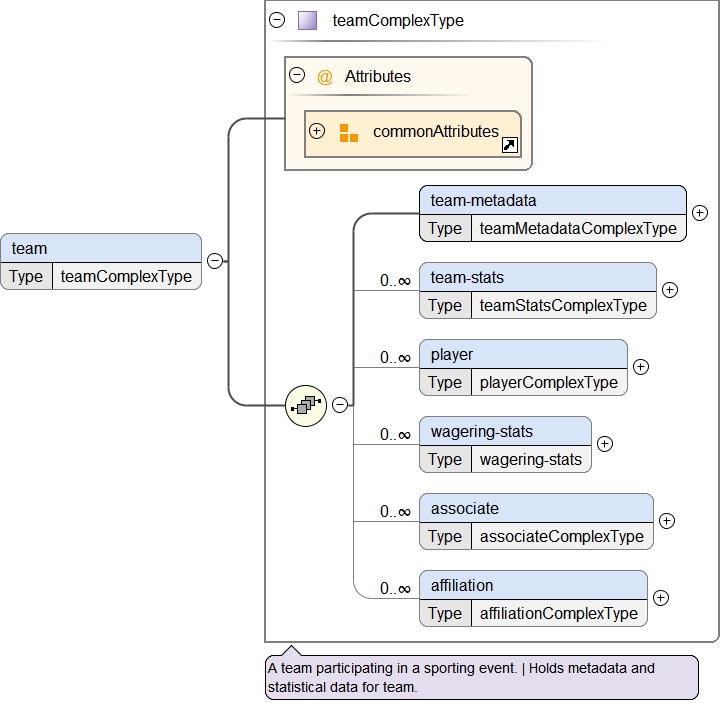Expand the affiliation element
Viewport: 721px width, 703px height.
(x=660, y=598)
